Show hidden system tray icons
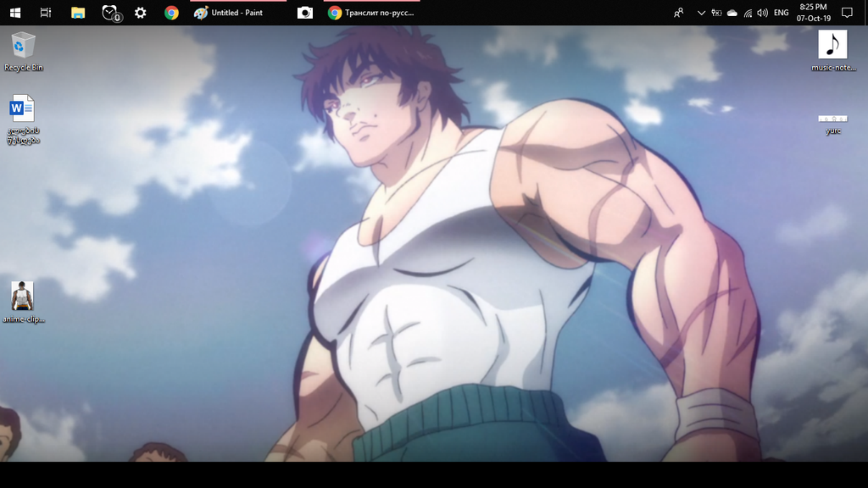The width and height of the screenshot is (868, 488). [701, 13]
